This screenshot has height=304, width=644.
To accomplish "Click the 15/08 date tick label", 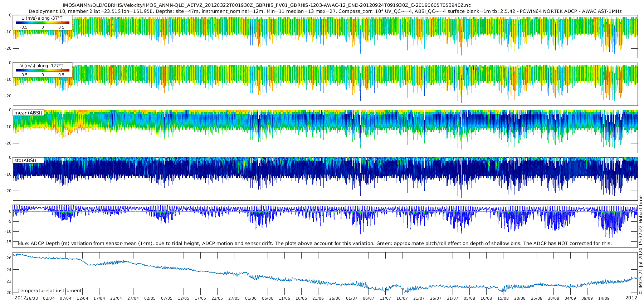I will 503,298.
